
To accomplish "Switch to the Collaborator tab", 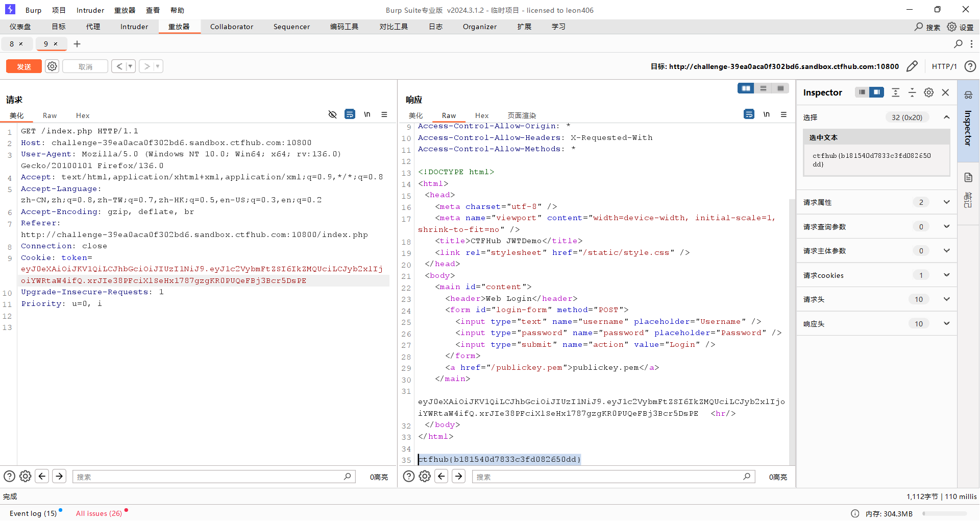I will (231, 27).
